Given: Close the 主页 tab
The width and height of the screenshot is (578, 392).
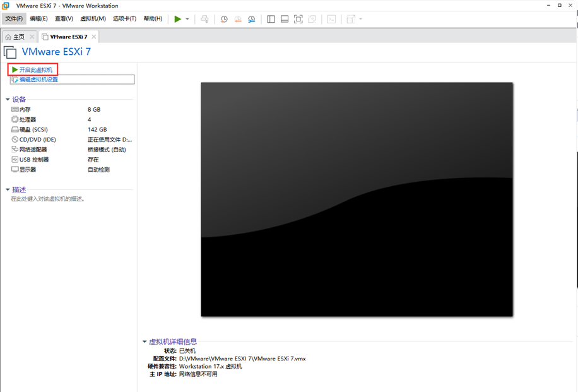Looking at the screenshot, I should [32, 37].
